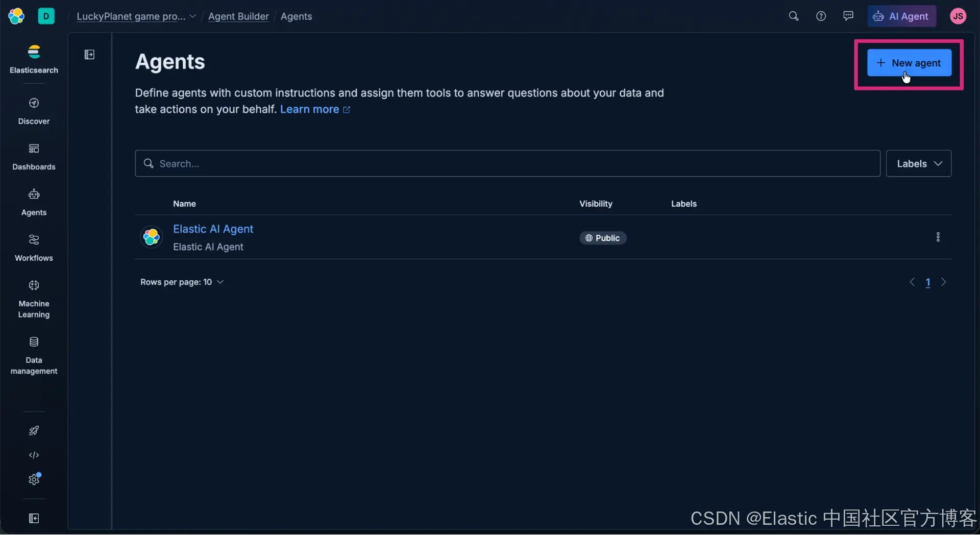The width and height of the screenshot is (980, 535).
Task: Open the Labels filter dropdown
Action: [x=918, y=163]
